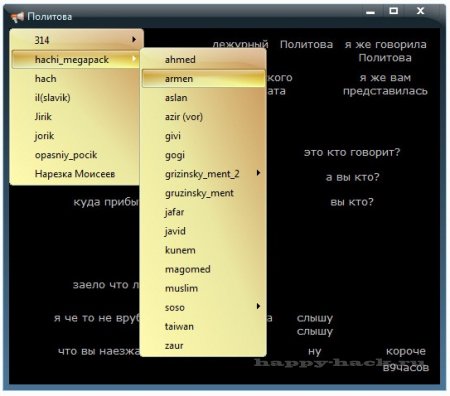
Task: Play the 'в9часов' phrase
Action: click(406, 368)
